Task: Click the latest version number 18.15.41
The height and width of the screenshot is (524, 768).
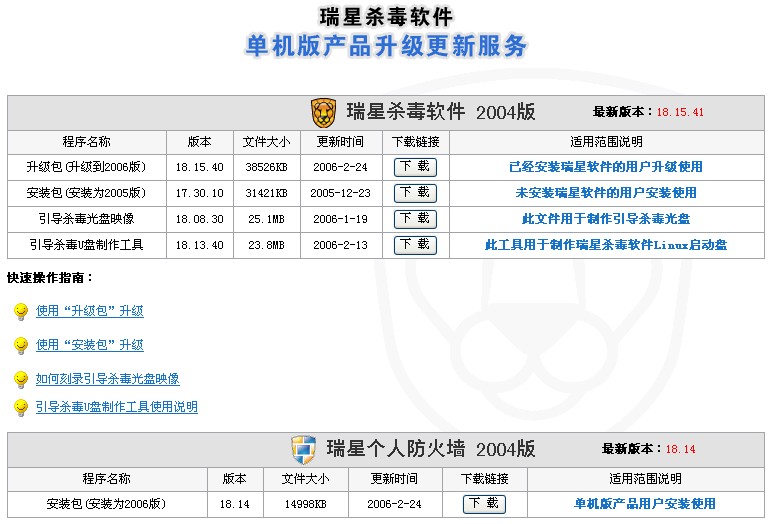Action: 680,112
